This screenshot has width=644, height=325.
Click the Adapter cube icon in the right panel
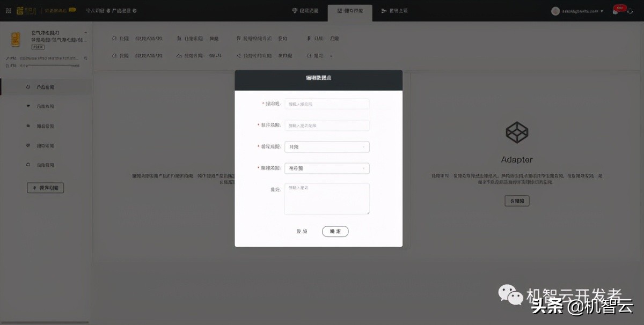coord(516,132)
